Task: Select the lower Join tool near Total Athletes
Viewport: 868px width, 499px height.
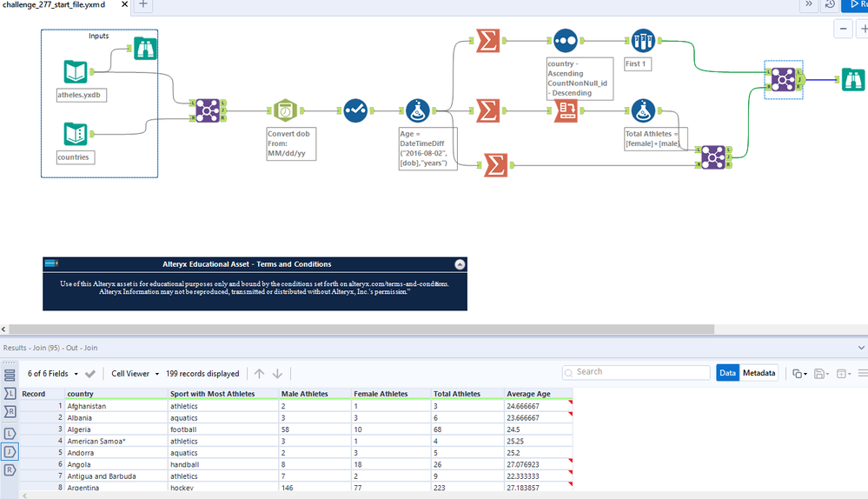Action: coord(713,157)
